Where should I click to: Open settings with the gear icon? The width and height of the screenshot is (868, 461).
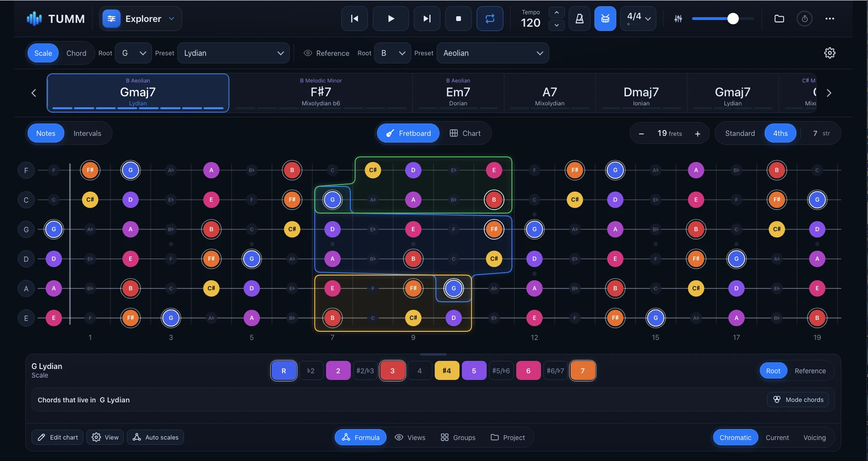829,53
